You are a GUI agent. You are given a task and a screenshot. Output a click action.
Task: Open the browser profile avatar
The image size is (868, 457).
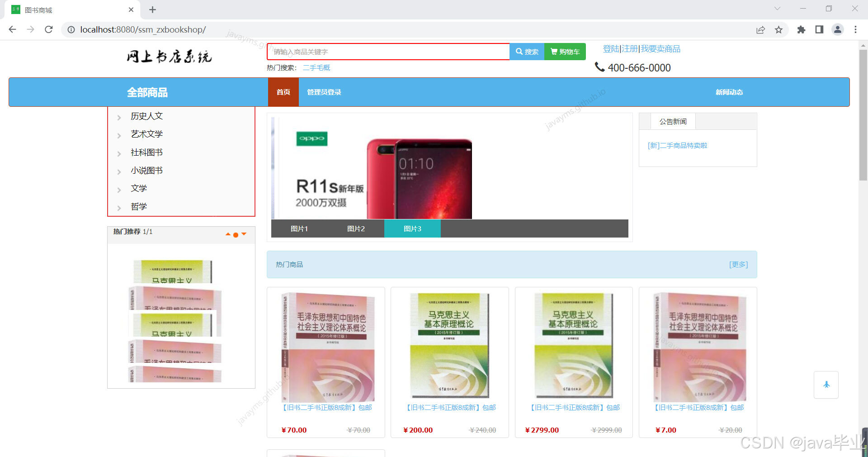838,30
